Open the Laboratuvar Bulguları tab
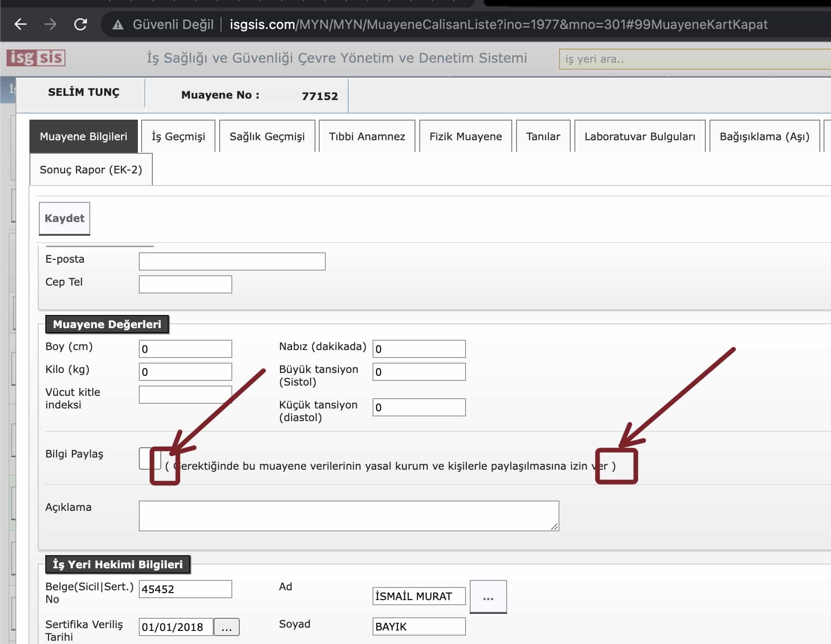 click(x=639, y=136)
